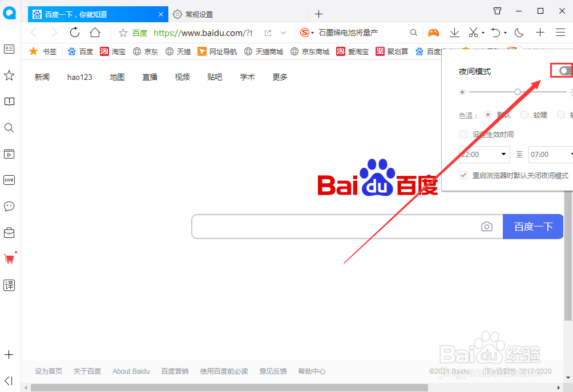Open 贴吧 in Baidu nav
The image size is (573, 392).
[x=215, y=77]
